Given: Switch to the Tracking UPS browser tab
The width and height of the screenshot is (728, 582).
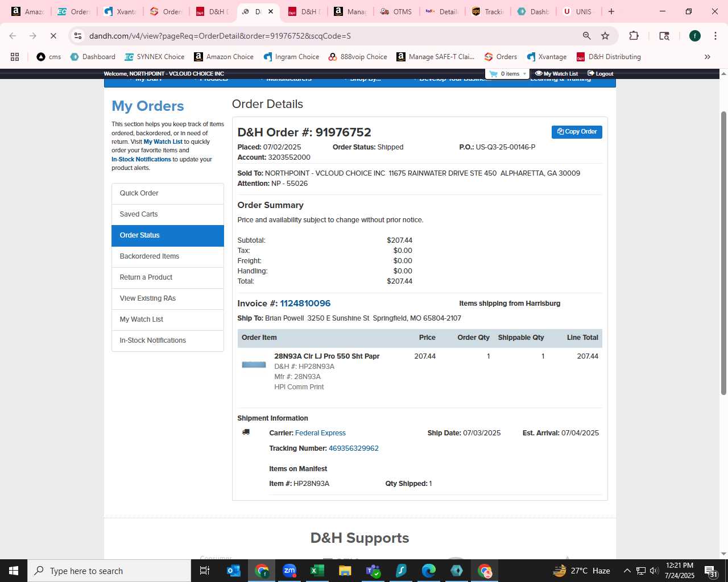Looking at the screenshot, I should click(x=487, y=11).
